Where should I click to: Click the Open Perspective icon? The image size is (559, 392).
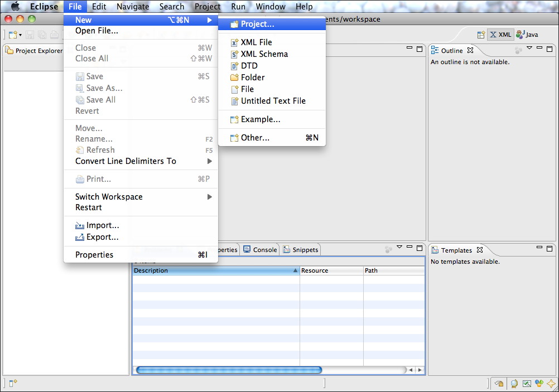481,35
